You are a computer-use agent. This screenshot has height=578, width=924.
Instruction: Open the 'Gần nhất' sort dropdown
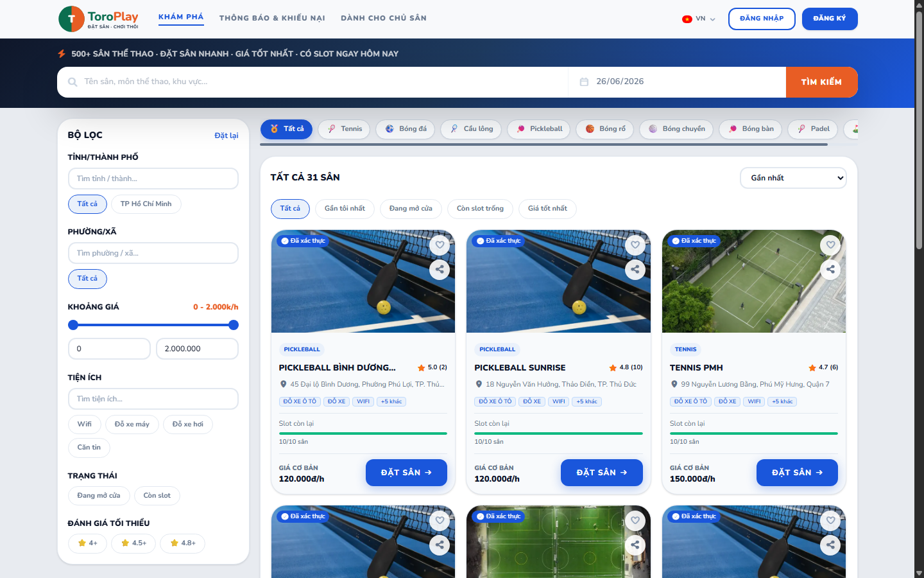793,178
